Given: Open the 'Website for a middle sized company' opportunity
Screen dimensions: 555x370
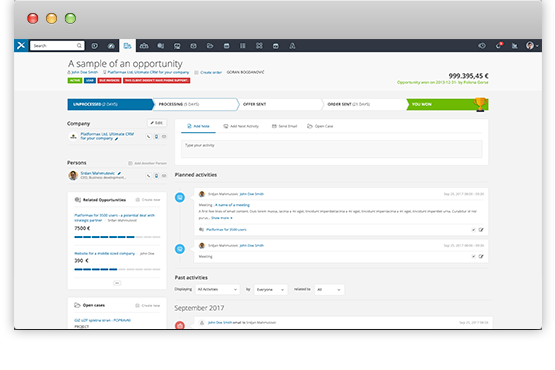Looking at the screenshot, I should (x=104, y=254).
